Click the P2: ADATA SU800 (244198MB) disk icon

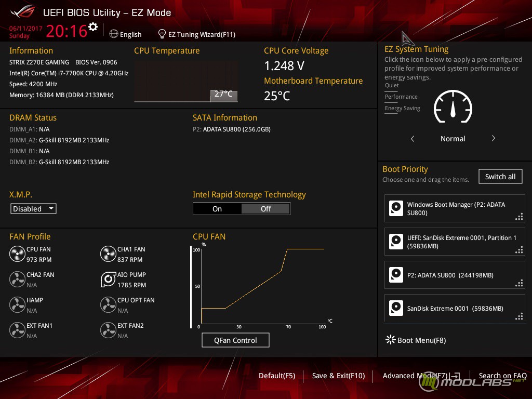(396, 275)
